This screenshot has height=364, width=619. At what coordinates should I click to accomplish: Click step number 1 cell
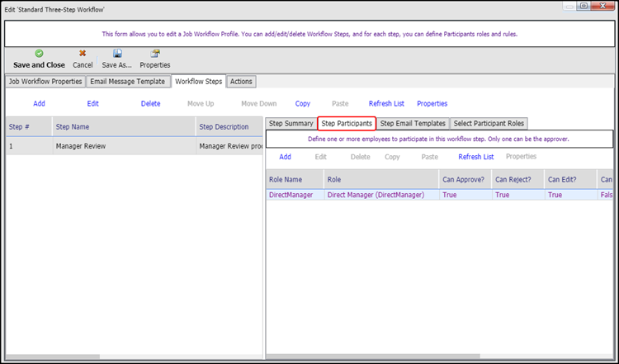29,146
